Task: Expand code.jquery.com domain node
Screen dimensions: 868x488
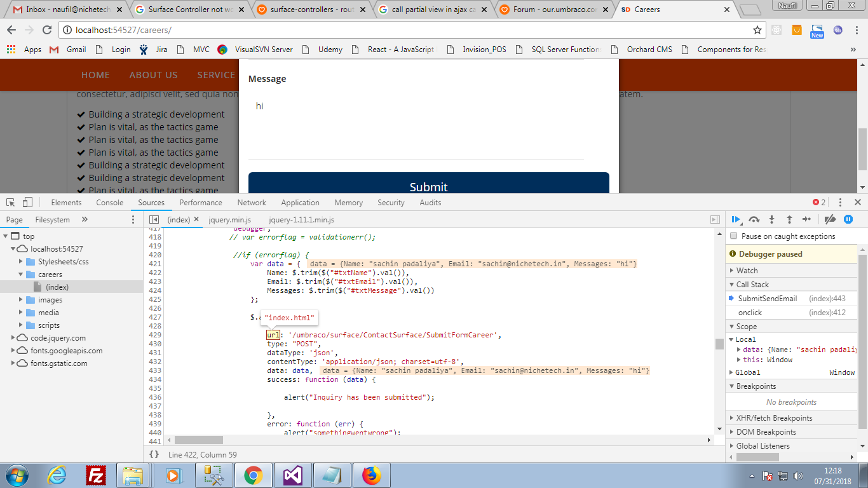Action: (13, 338)
